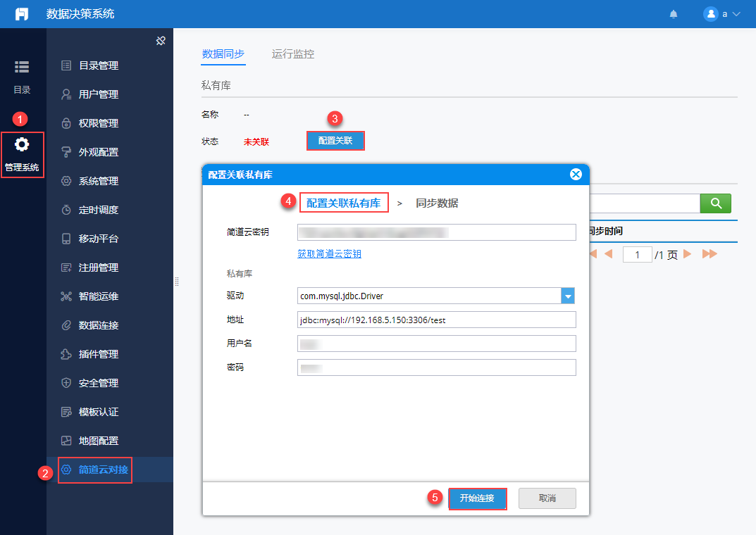Expand the 驱动 driver dropdown arrow
Viewport: 756px width, 535px height.
[x=568, y=296]
